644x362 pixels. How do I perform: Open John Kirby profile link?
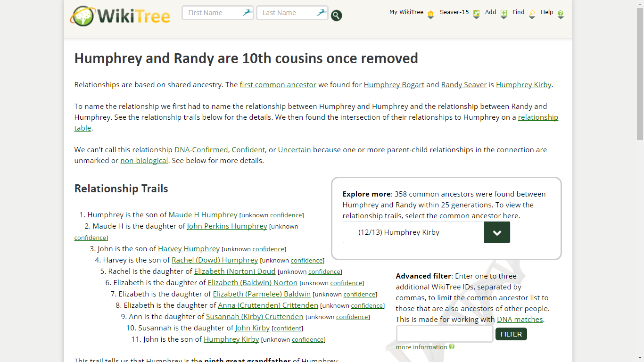(252, 328)
